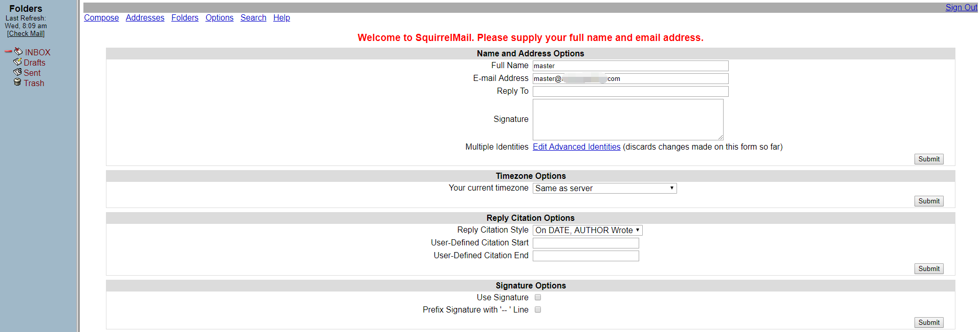Open the current timezone dropdown
Viewport: 980px width, 332px height.
click(604, 189)
